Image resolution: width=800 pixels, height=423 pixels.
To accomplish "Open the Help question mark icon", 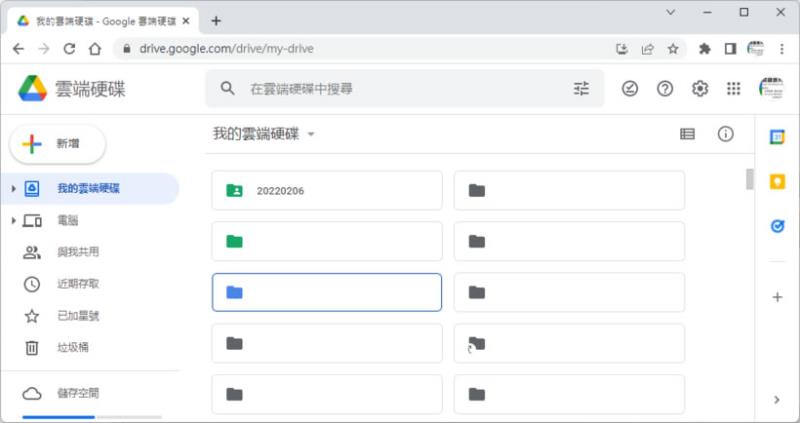I will (x=665, y=89).
